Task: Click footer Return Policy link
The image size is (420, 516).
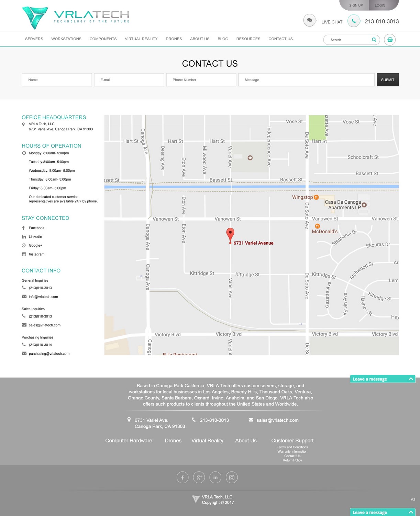Action: [x=292, y=460]
